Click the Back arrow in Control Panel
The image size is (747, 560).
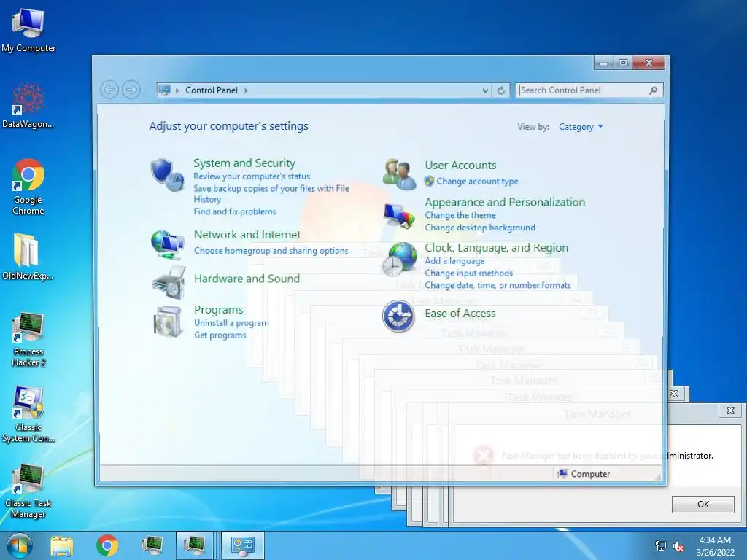click(x=109, y=90)
